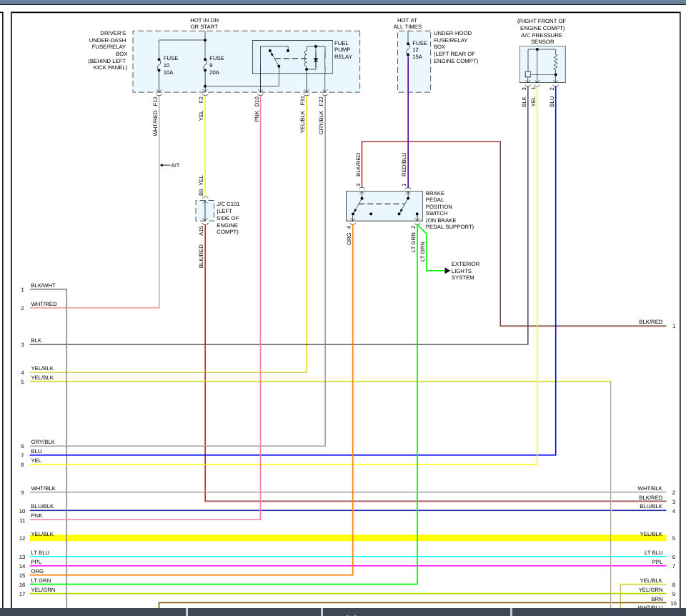The width and height of the screenshot is (686, 616).
Task: Select the 'FUEL PUMP RELAY' label
Action: click(343, 50)
